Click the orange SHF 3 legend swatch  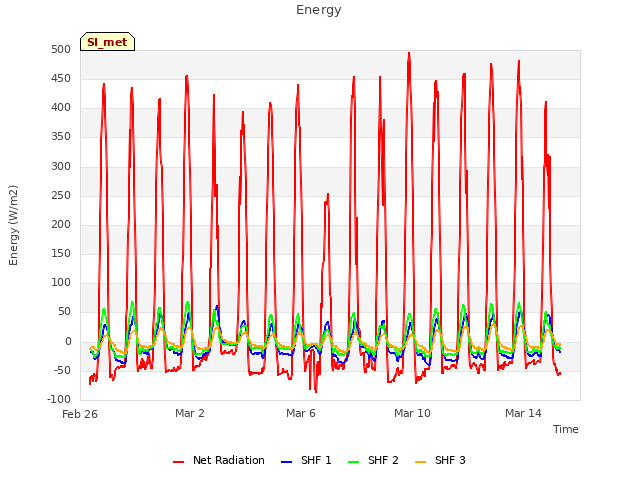click(x=420, y=462)
